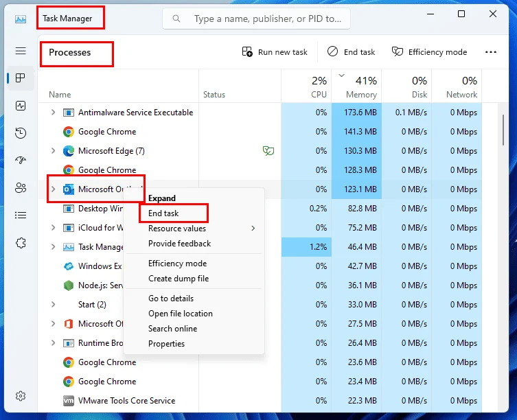The image size is (517, 420).
Task: Sort by the Status column header
Action: (x=240, y=86)
